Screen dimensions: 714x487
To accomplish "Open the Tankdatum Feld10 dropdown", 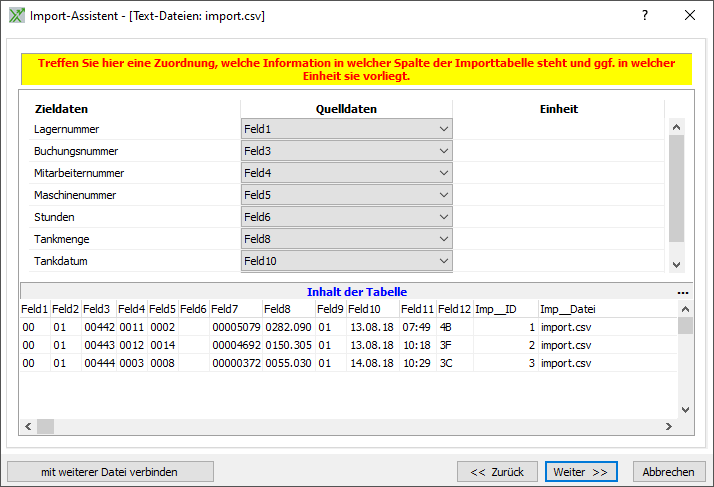I will click(346, 261).
